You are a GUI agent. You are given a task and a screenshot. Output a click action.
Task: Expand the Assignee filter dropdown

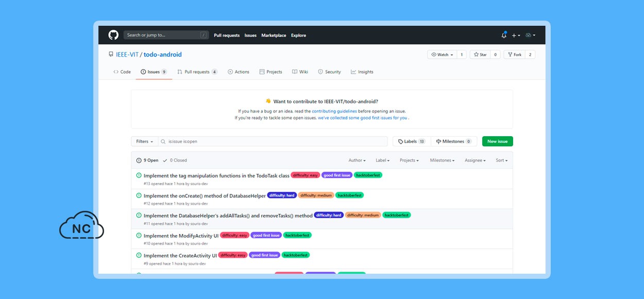[476, 160]
